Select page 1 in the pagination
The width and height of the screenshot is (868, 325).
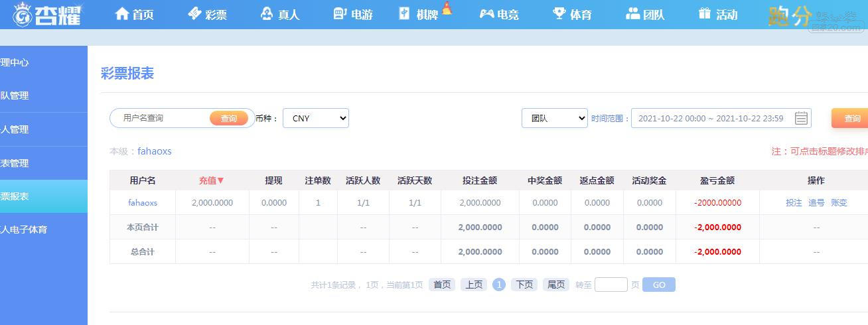pos(499,285)
